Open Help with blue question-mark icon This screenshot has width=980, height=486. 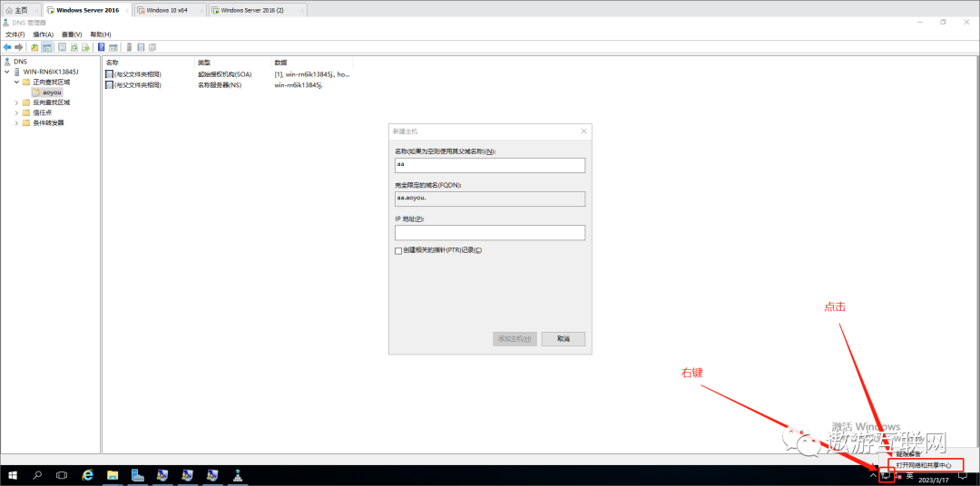coord(102,47)
